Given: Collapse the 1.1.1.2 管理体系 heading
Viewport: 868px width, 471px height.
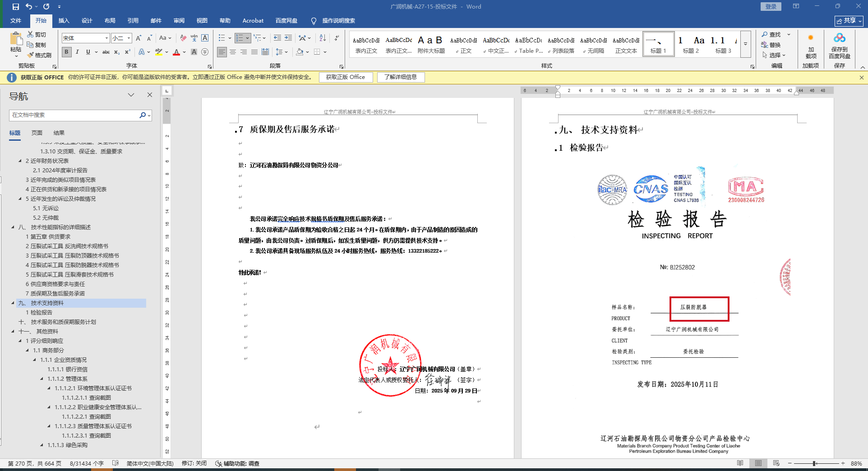Looking at the screenshot, I should pos(42,379).
